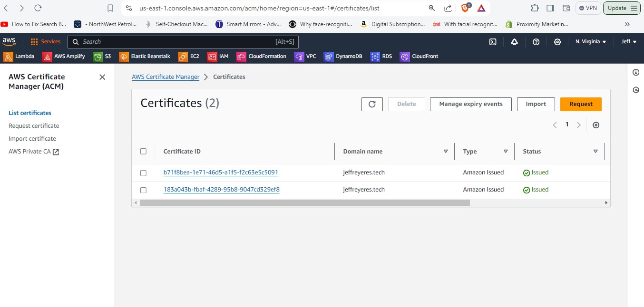Click the Import button
644x307 pixels.
point(536,104)
